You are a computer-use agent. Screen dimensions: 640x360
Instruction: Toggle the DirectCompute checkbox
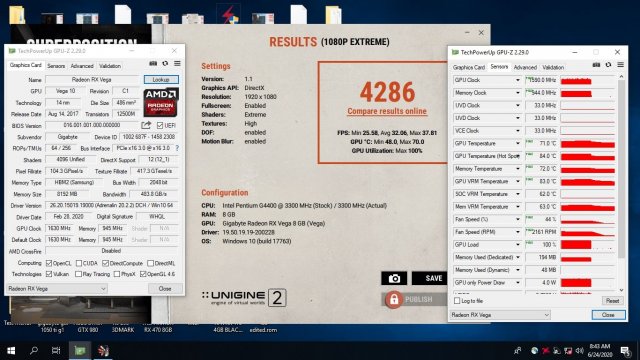[x=105, y=263]
